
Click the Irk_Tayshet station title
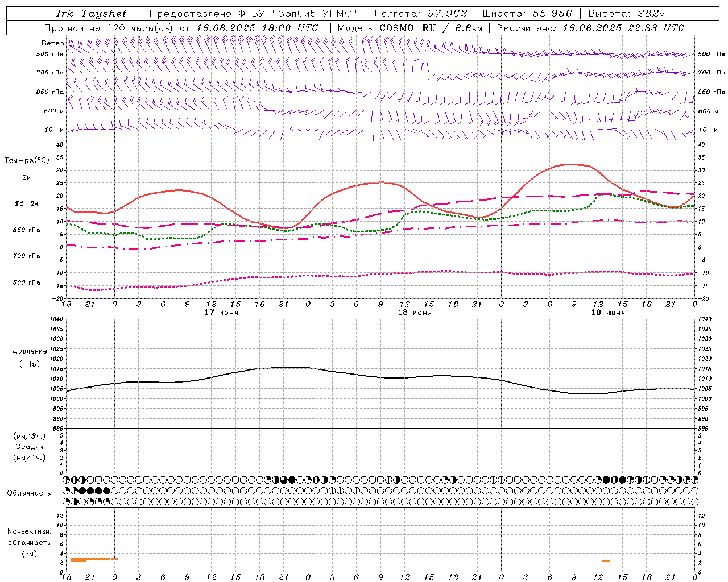92,14
